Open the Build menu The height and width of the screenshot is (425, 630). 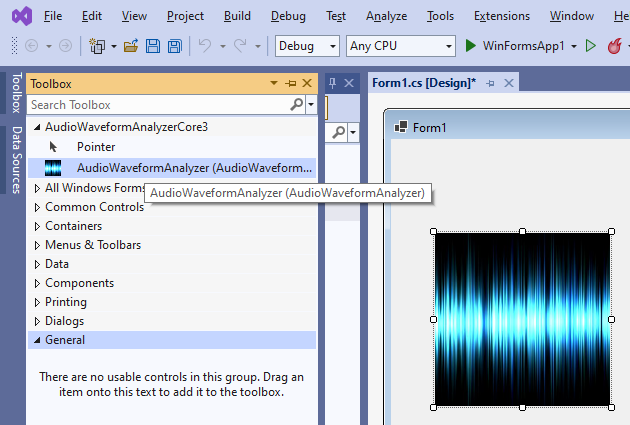pyautogui.click(x=237, y=16)
